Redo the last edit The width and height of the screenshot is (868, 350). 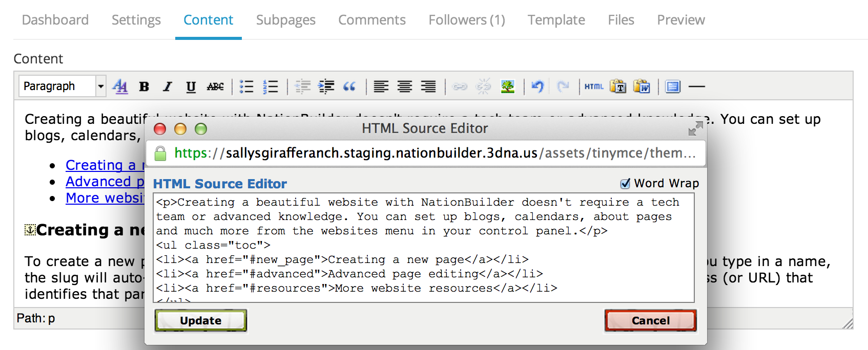(563, 86)
